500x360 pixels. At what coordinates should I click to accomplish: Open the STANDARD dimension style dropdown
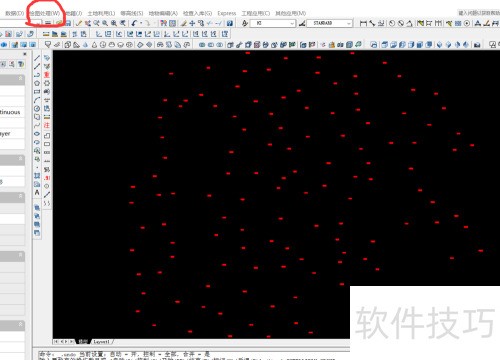(x=329, y=23)
